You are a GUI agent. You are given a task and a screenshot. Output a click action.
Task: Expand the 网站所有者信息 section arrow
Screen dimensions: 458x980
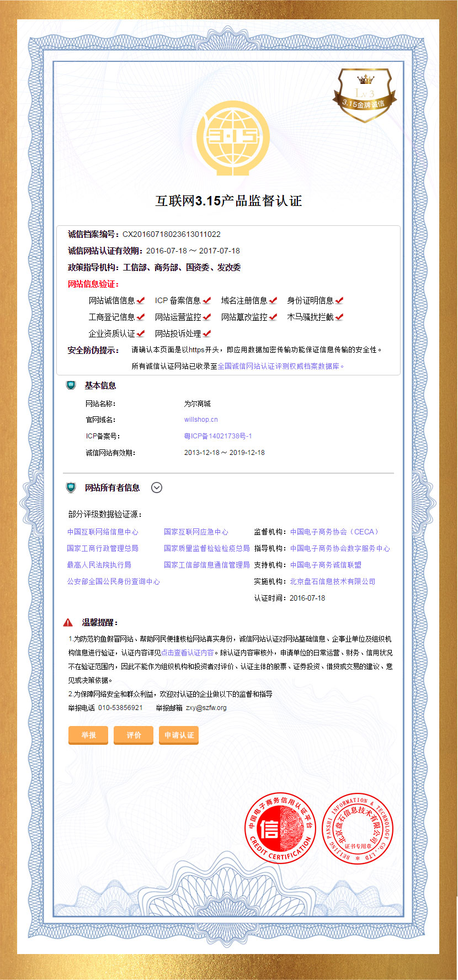(157, 488)
